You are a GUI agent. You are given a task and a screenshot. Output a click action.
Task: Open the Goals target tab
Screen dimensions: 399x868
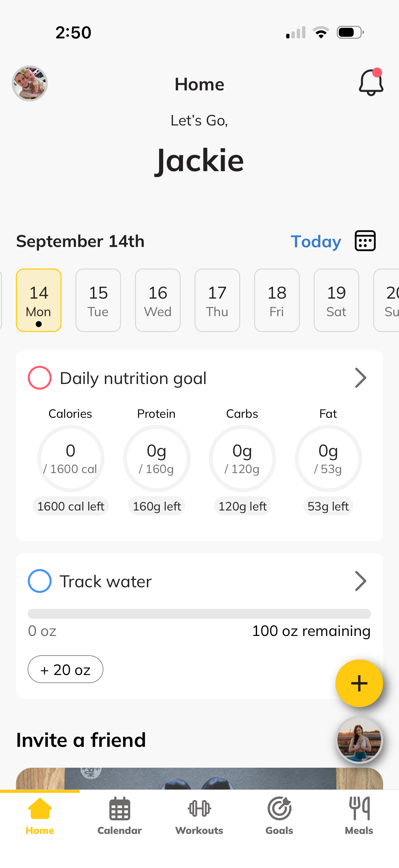tap(279, 808)
